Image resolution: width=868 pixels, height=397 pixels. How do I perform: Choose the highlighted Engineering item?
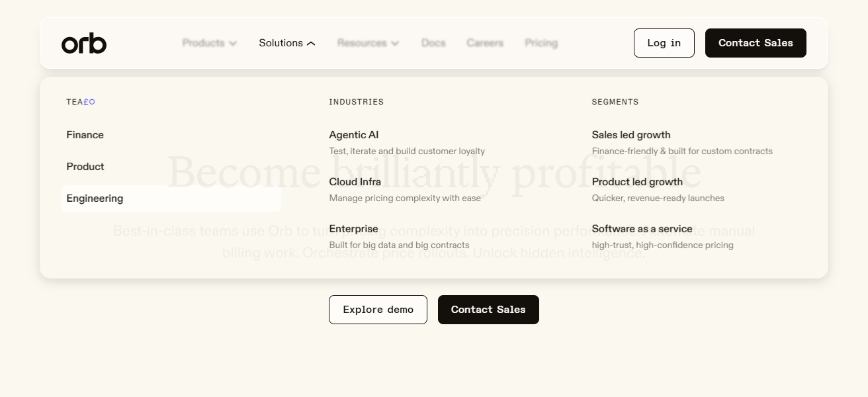click(x=95, y=198)
